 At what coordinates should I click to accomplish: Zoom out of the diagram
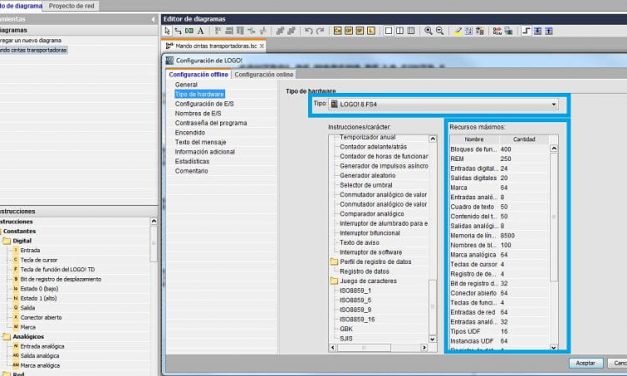coord(439,31)
